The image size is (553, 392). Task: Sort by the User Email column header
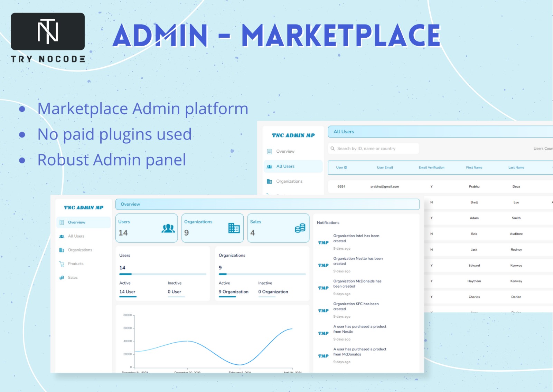pos(385,167)
